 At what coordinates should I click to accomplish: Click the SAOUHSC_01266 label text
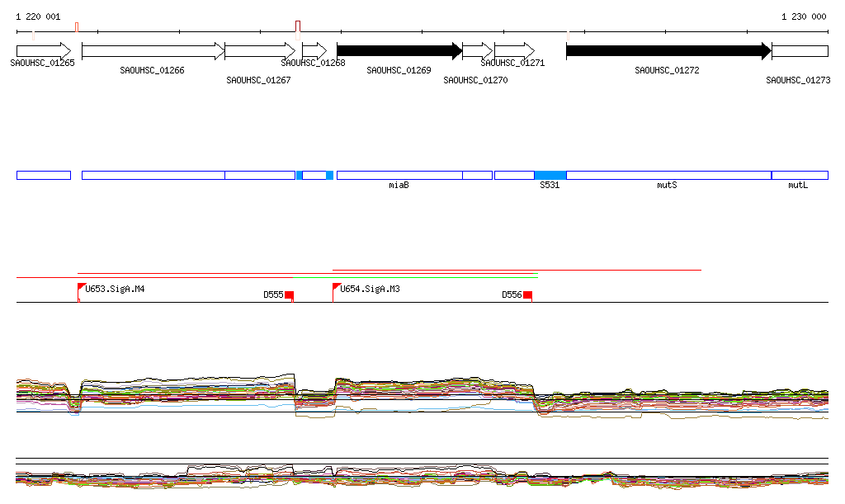(152, 70)
